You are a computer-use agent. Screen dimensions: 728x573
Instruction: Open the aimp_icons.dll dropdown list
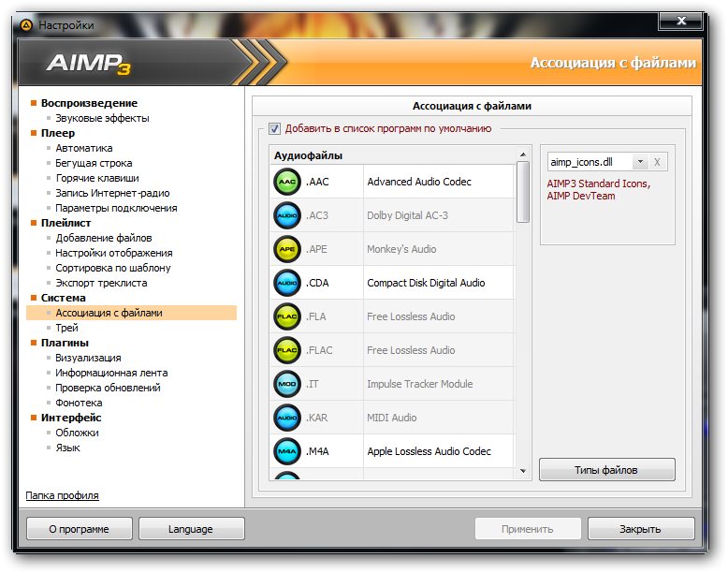click(639, 163)
